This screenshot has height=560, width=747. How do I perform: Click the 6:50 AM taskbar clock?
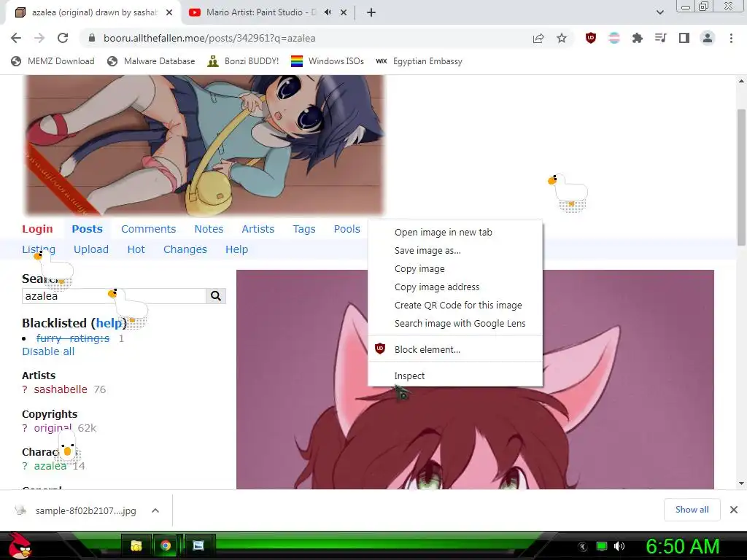tap(682, 546)
